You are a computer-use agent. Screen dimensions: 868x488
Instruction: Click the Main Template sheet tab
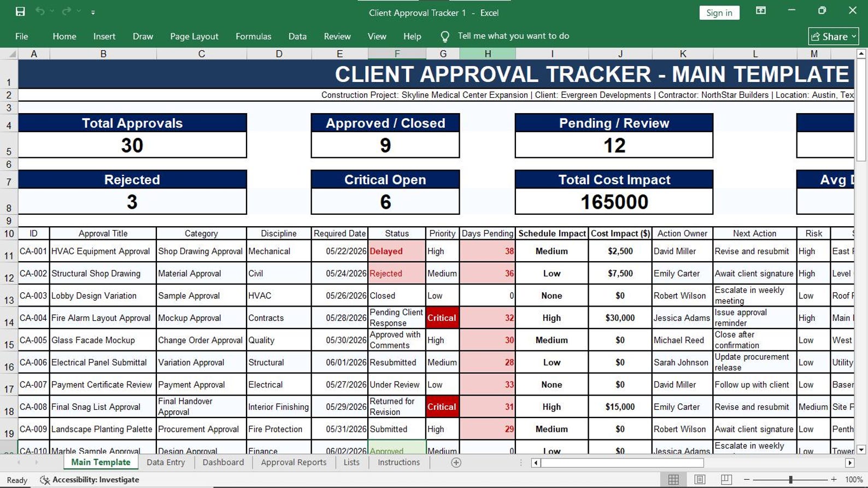101,462
